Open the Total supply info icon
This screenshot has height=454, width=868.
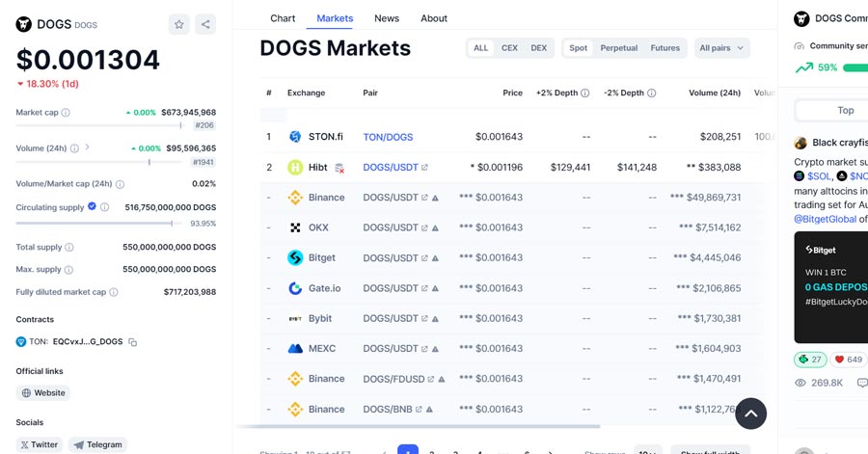tap(69, 247)
